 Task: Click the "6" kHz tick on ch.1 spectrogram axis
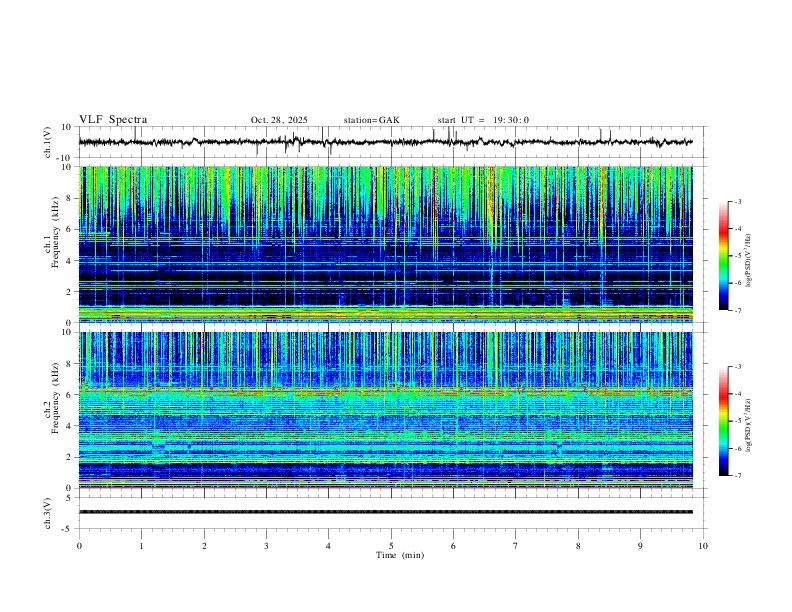coord(69,229)
